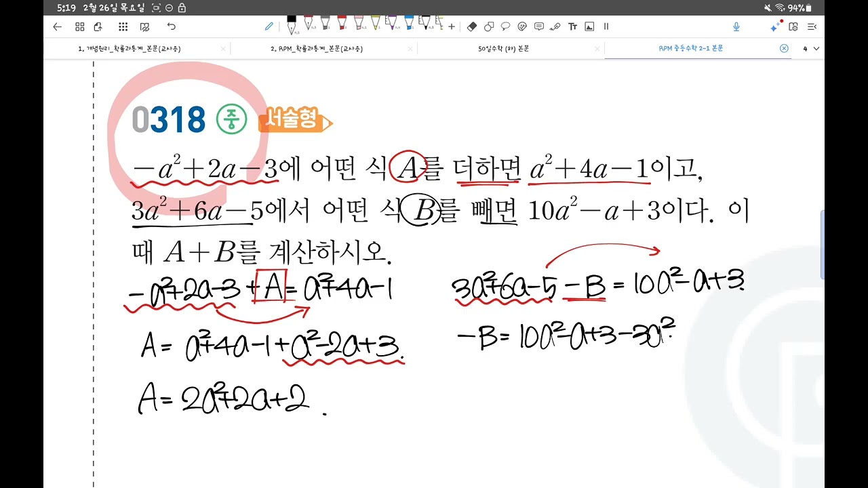Screen dimensions: 868x488
Task: Pick the thin black pen next to blue
Action: click(426, 24)
